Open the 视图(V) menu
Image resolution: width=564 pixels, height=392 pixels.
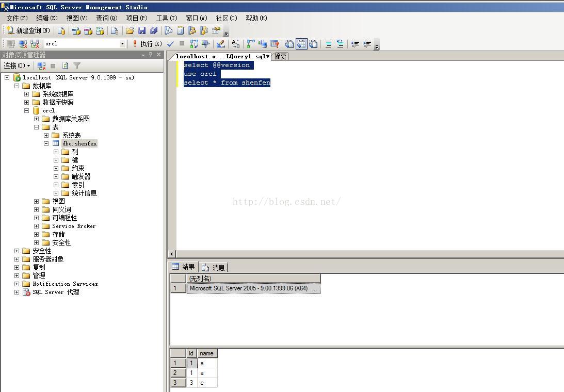(76, 18)
